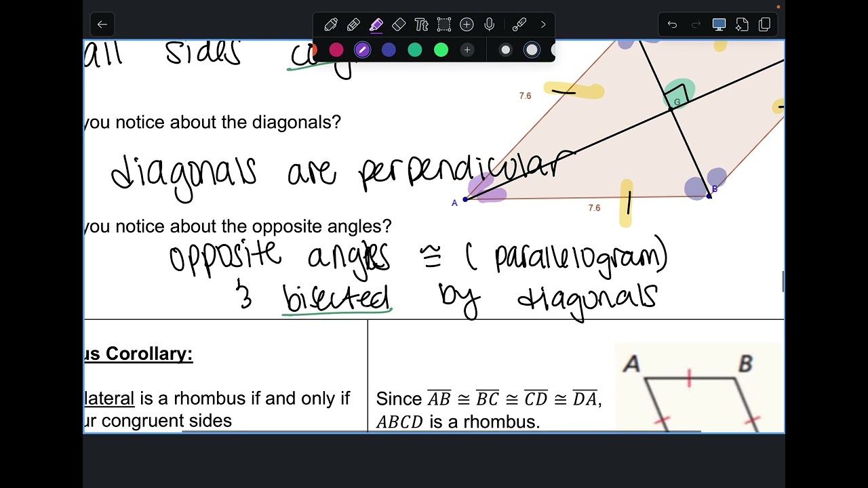This screenshot has width=868, height=488.
Task: Open the page manager copy icon
Action: (x=764, y=24)
